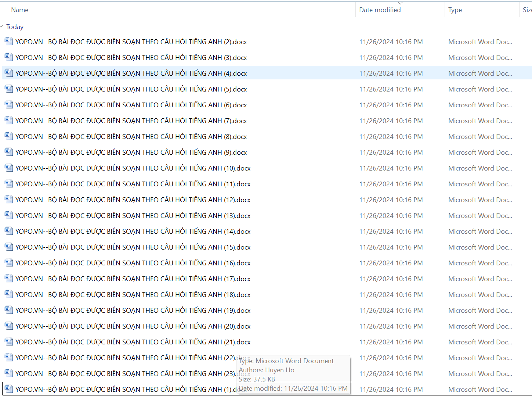
Task: Select file name ending (3).docx
Action: pyautogui.click(x=131, y=58)
